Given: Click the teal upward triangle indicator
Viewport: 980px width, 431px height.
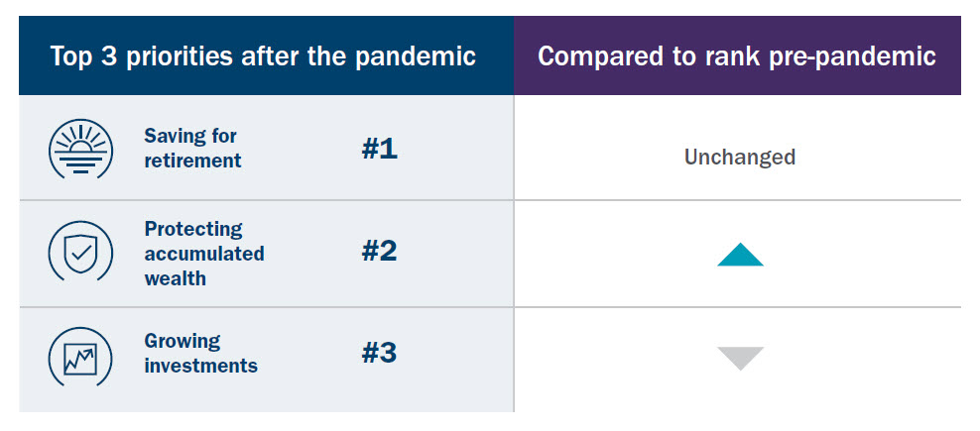Looking at the screenshot, I should (740, 255).
